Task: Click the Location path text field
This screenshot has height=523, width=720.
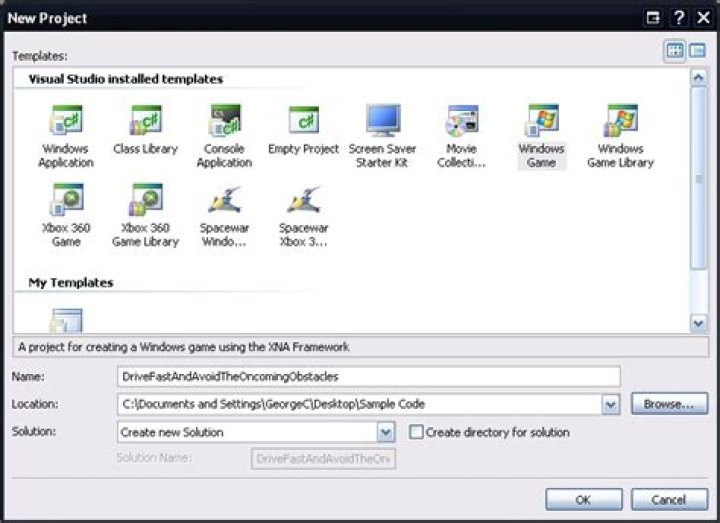Action: [x=359, y=404]
